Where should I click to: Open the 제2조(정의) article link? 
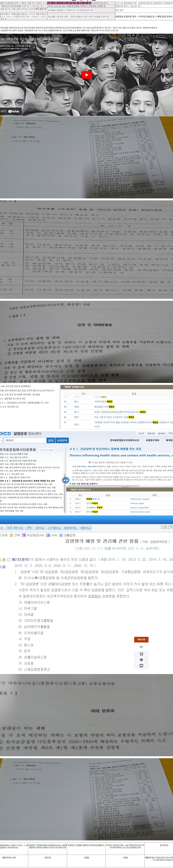click(21, 560)
